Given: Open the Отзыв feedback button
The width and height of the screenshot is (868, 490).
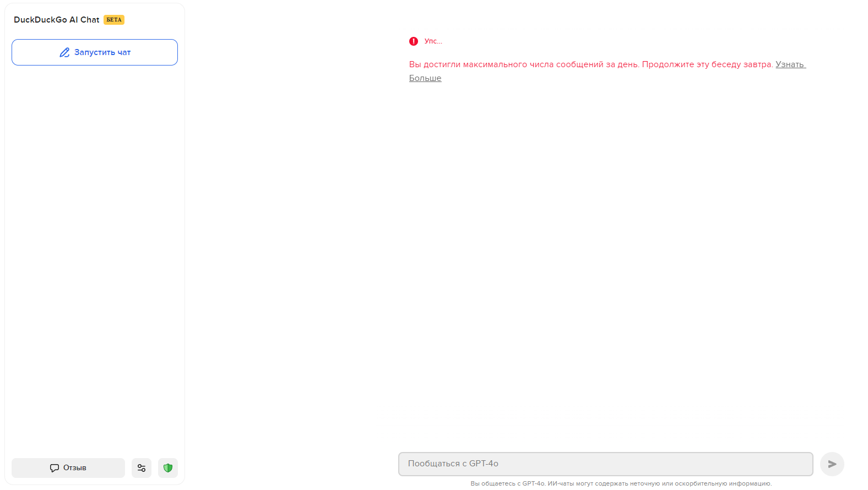Looking at the screenshot, I should (68, 468).
